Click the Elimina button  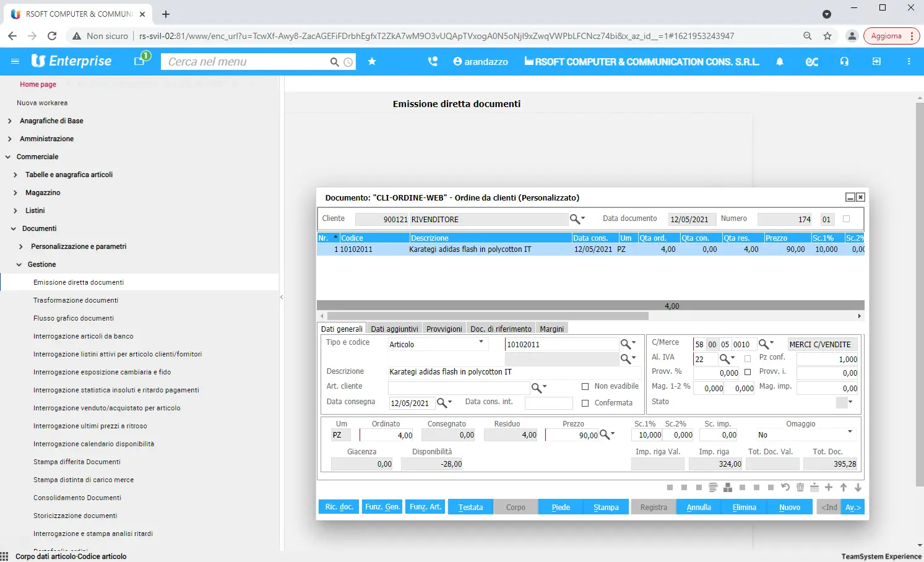point(744,507)
